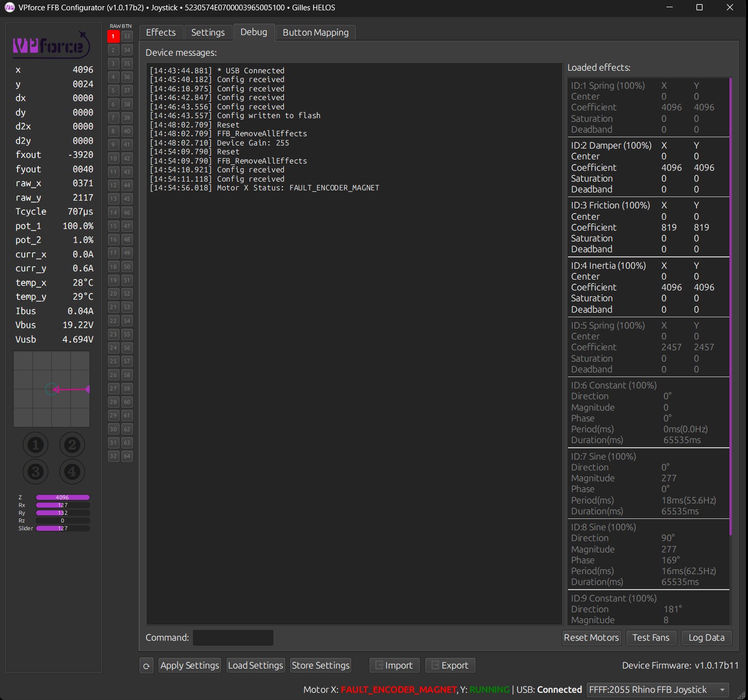Toggle raw button 33 indicator
The width and height of the screenshot is (748, 700).
point(127,37)
